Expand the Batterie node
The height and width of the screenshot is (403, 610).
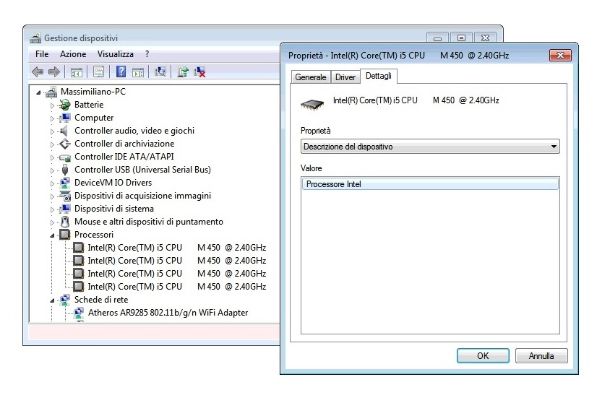tap(52, 105)
